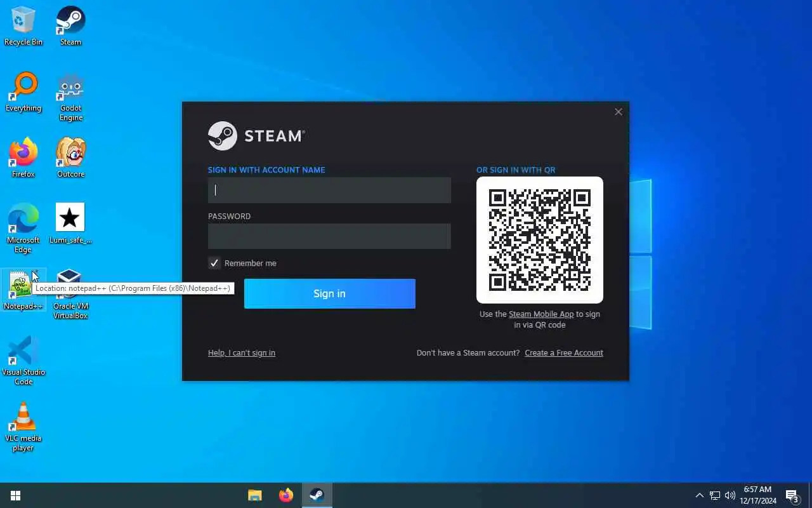Image resolution: width=812 pixels, height=508 pixels.
Task: Click the 'Don't have a Steam account?' text
Action: (x=468, y=353)
